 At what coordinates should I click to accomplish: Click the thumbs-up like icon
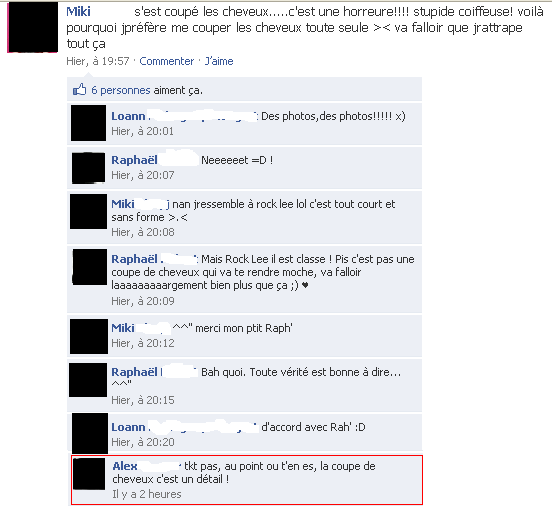coord(79,90)
